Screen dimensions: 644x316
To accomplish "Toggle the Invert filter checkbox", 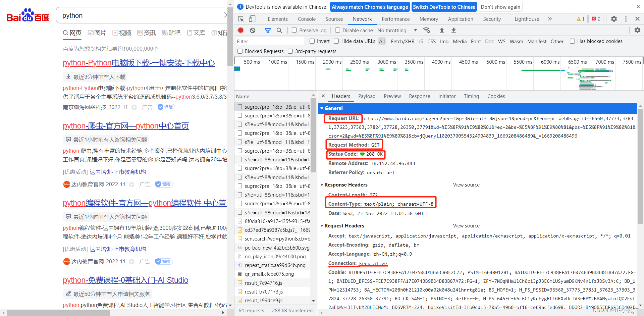I will point(312,41).
